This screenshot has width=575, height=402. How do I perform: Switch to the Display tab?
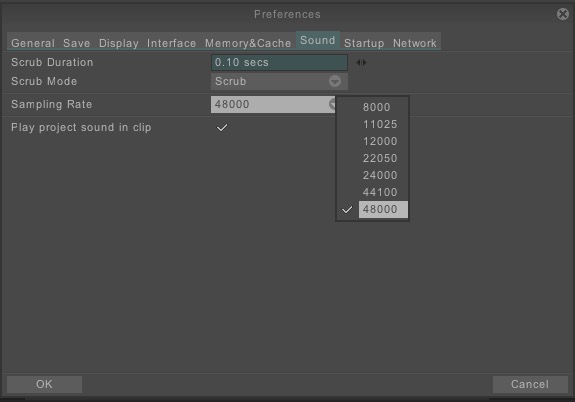pos(118,43)
